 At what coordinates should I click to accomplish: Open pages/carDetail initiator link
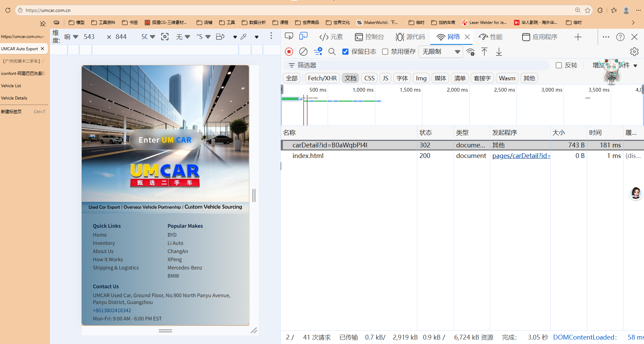[521, 156]
